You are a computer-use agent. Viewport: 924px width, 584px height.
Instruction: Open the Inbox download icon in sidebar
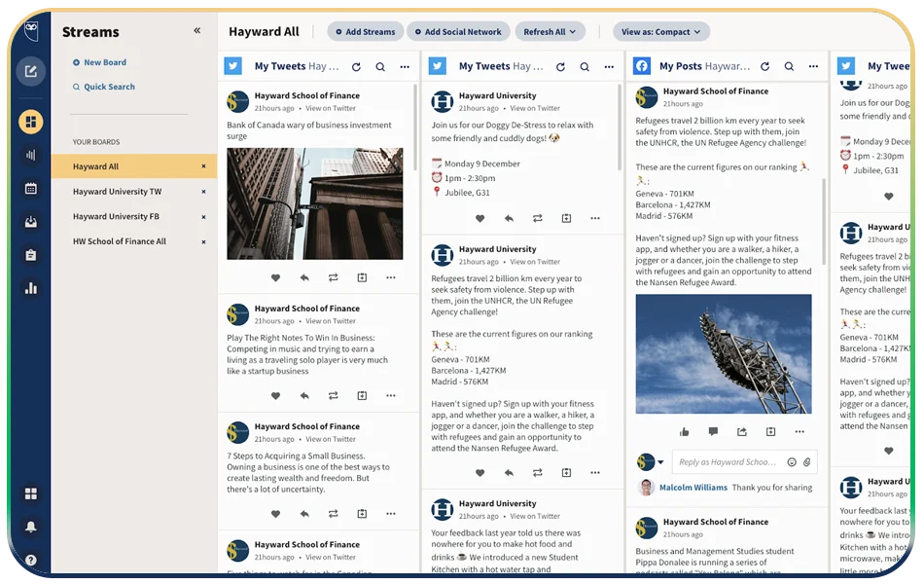pos(31,222)
